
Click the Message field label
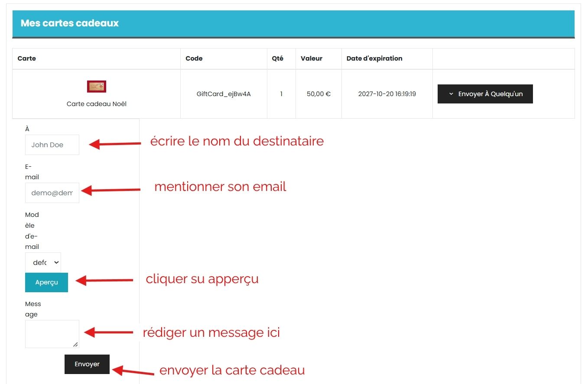33,309
